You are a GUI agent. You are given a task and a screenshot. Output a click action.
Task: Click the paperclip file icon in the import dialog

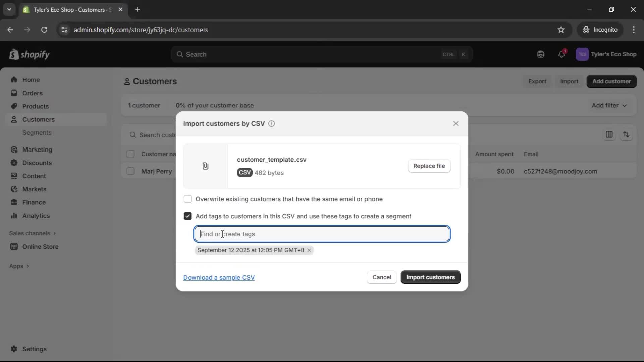click(x=205, y=166)
